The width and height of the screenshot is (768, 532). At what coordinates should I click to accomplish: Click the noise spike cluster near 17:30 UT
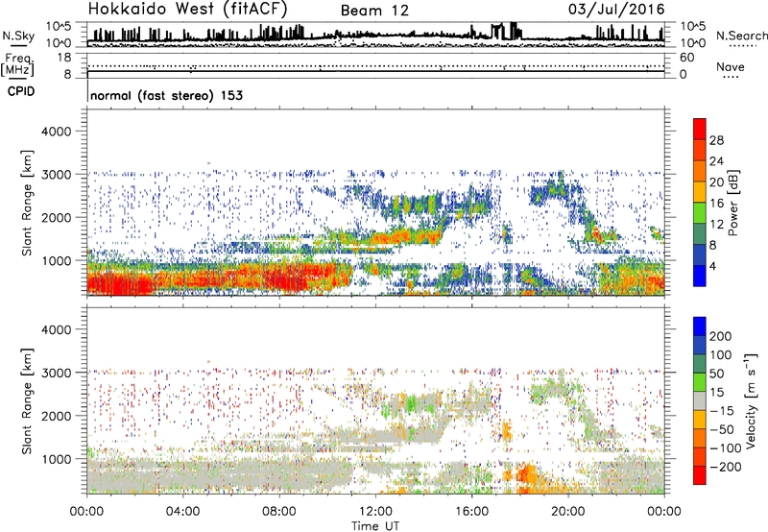click(505, 31)
